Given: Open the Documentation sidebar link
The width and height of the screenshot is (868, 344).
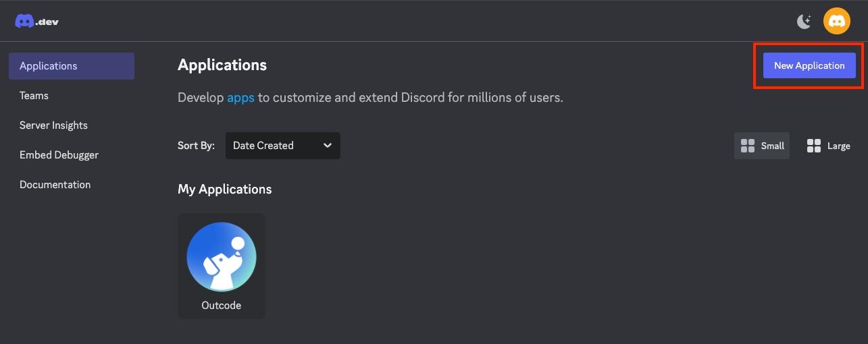Looking at the screenshot, I should point(55,185).
